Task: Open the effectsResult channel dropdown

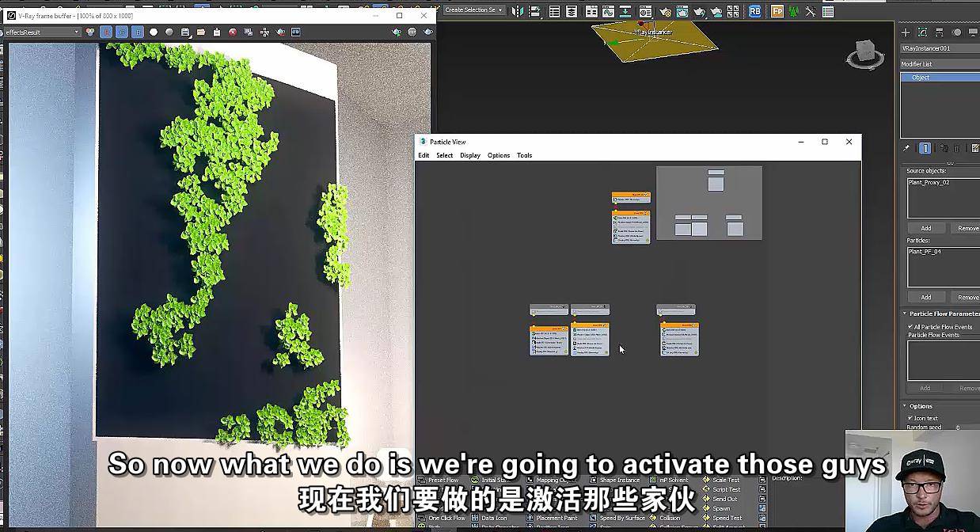Action: pyautogui.click(x=41, y=32)
